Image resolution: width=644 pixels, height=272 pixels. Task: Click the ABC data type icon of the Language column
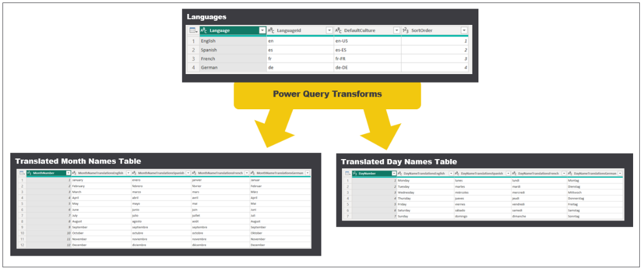204,30
